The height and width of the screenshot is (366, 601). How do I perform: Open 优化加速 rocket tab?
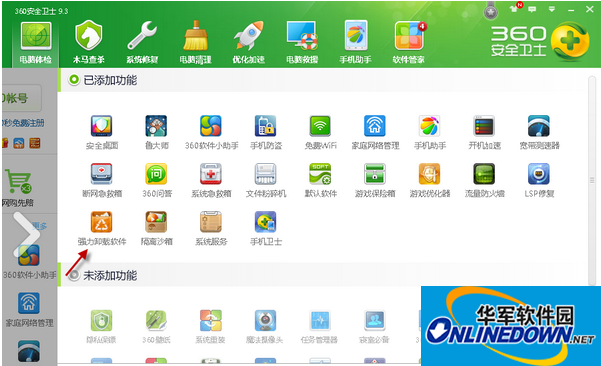tap(249, 42)
